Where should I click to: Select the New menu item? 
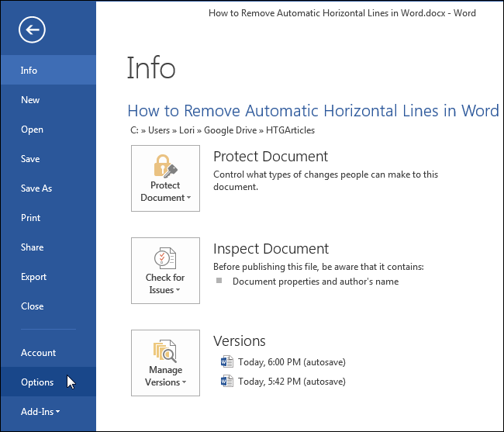click(30, 100)
